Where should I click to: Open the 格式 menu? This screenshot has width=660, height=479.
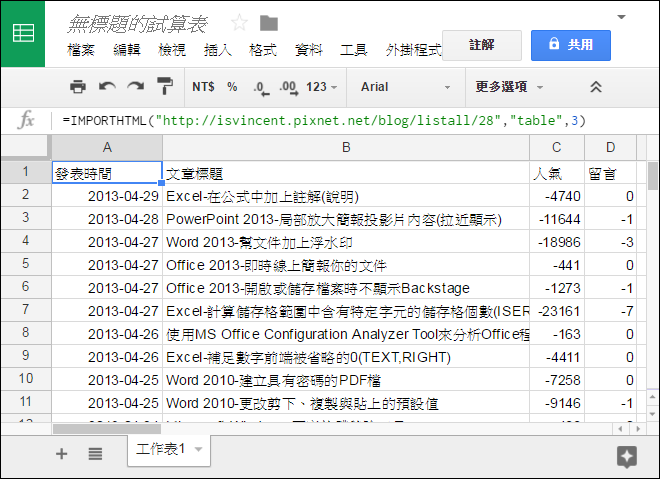click(x=263, y=50)
